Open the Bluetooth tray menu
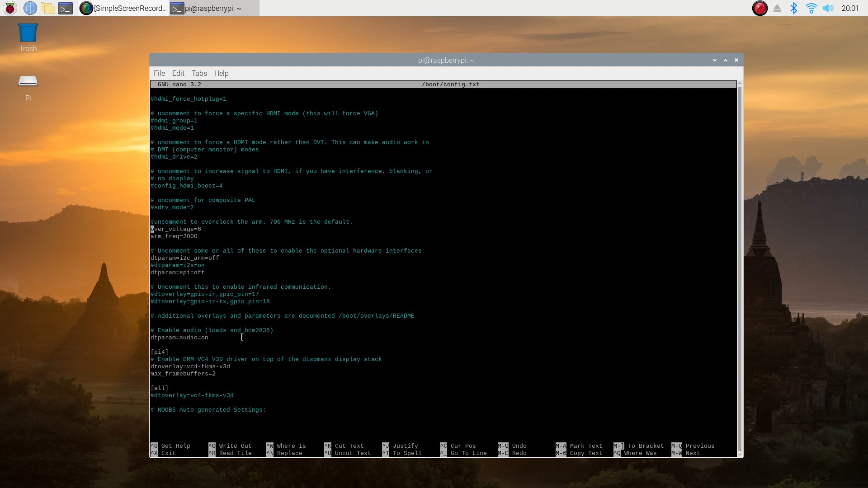 pyautogui.click(x=794, y=8)
